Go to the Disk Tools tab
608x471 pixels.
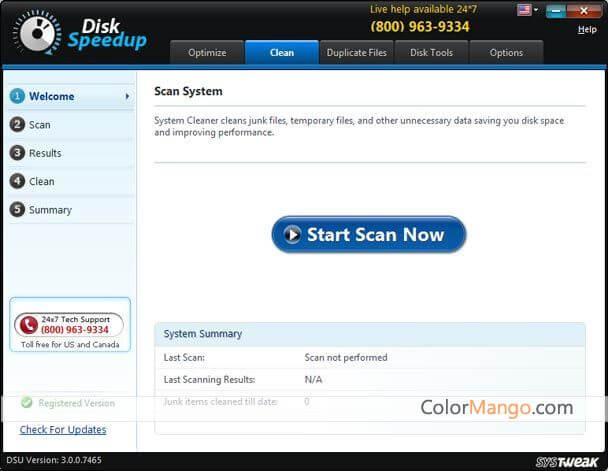[431, 53]
